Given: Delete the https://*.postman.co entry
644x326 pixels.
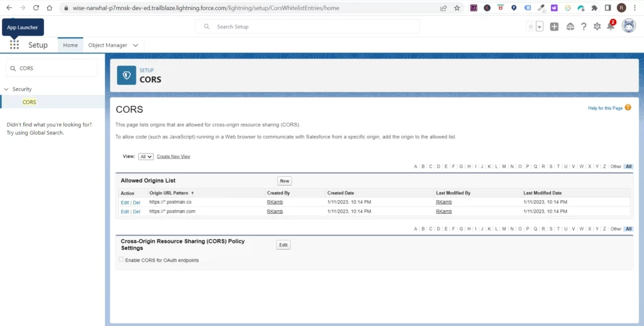Looking at the screenshot, I should point(136,203).
